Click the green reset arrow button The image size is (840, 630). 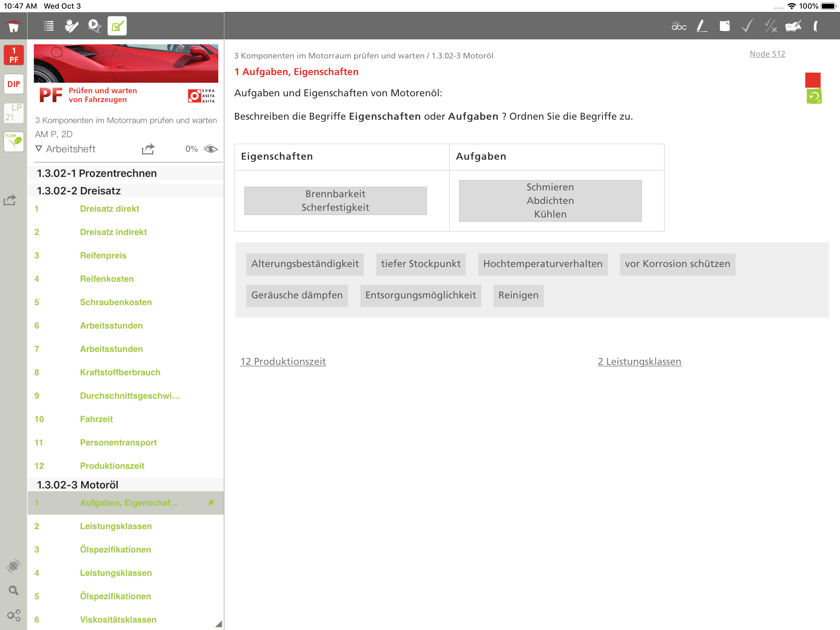[x=814, y=97]
